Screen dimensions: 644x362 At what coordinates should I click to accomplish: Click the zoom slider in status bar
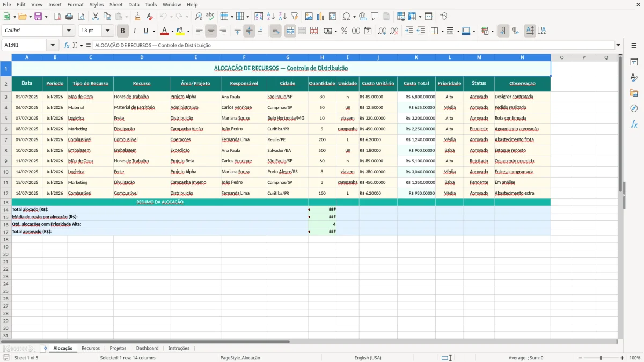click(601, 358)
